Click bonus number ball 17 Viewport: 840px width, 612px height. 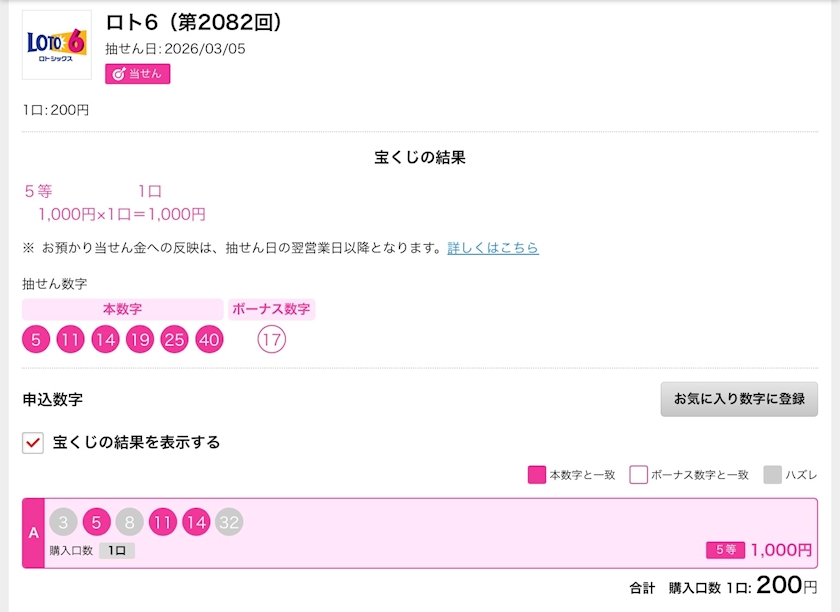coord(271,340)
